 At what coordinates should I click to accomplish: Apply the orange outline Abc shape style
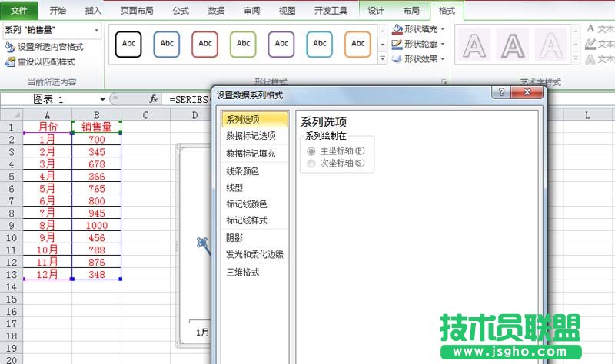[357, 45]
